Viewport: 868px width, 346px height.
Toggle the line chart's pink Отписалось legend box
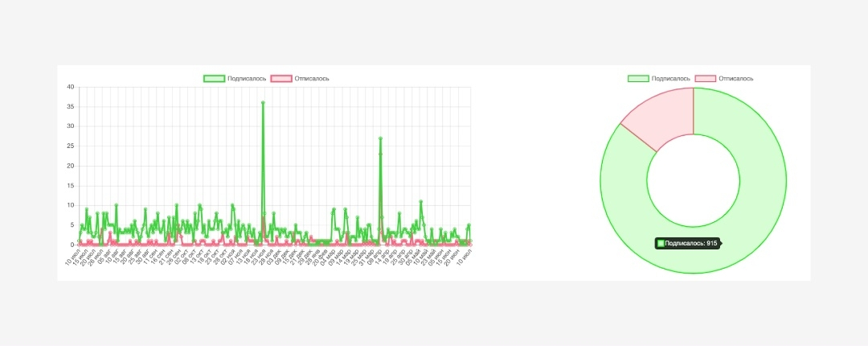pyautogui.click(x=281, y=79)
